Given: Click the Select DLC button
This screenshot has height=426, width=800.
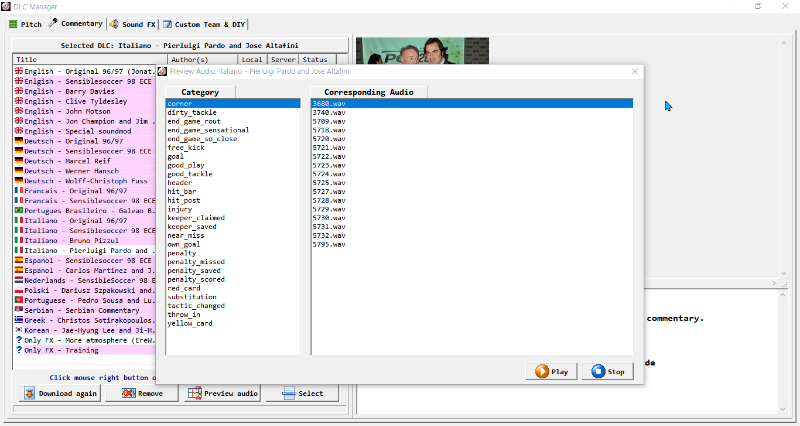Looking at the screenshot, I should (x=302, y=393).
